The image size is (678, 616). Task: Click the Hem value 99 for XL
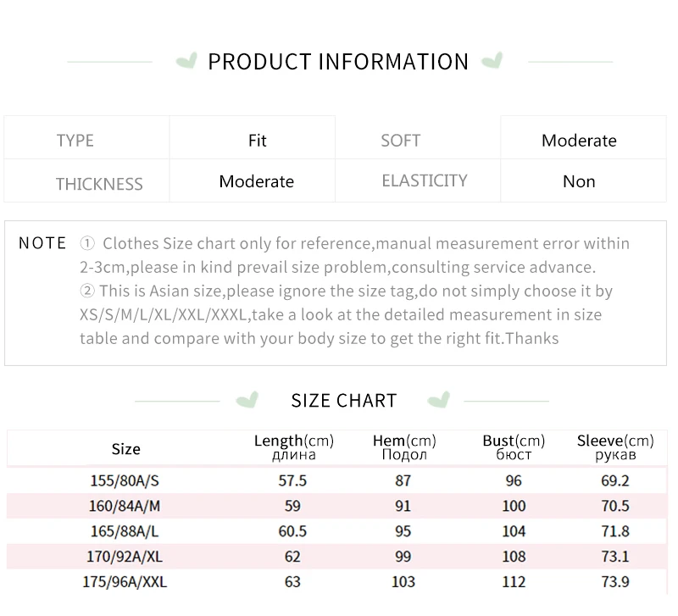click(x=403, y=557)
